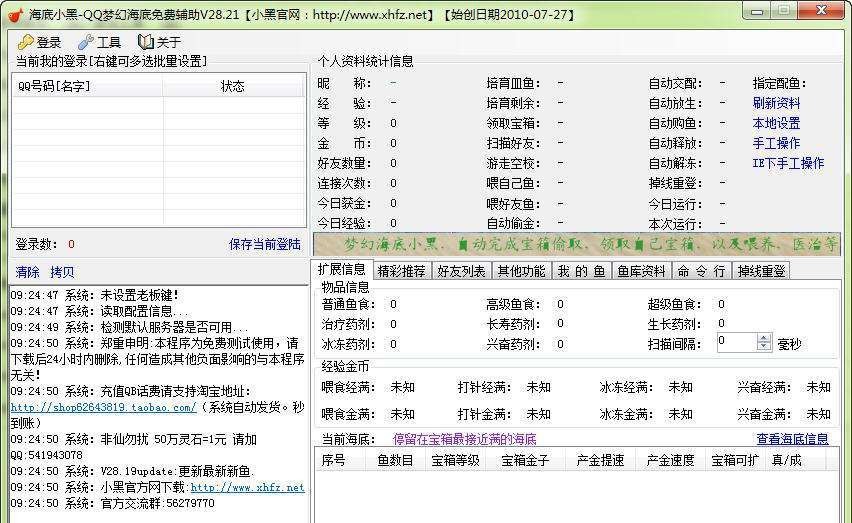Screen dimensions: 852x523
Task: Open the 掉线重登 tab
Action: pyautogui.click(x=761, y=270)
